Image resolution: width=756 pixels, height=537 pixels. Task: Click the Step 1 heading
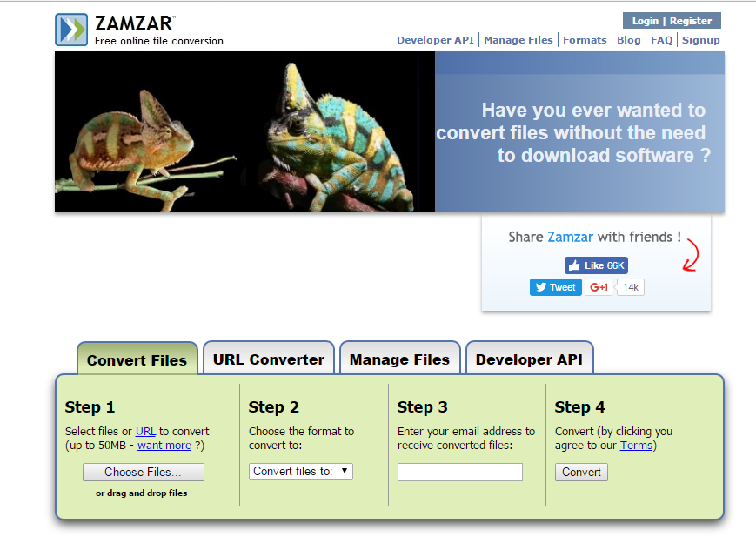click(90, 406)
